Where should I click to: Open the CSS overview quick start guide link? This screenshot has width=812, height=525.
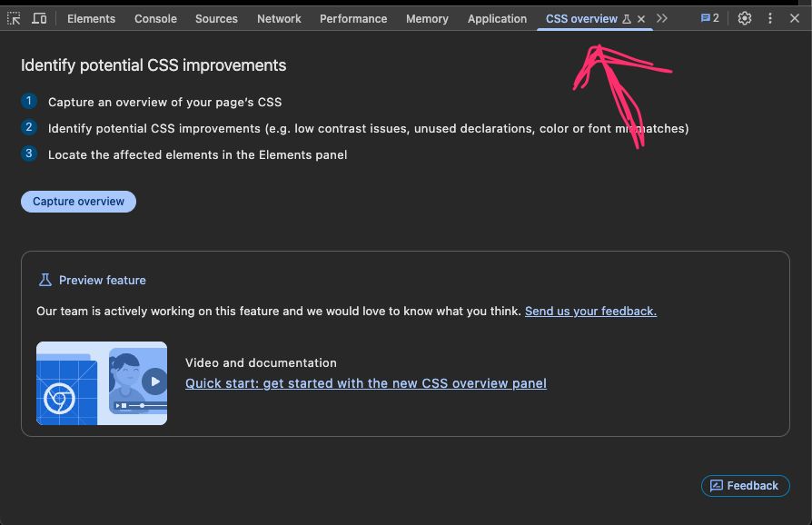pyautogui.click(x=366, y=382)
